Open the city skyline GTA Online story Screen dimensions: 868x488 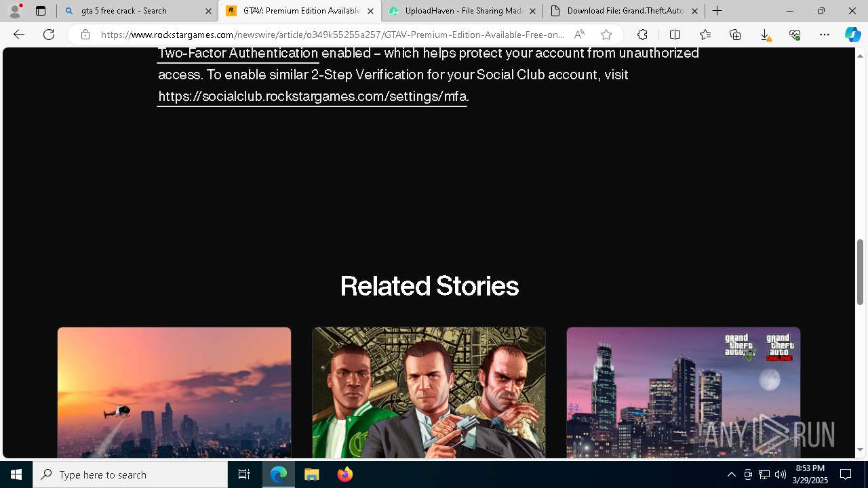click(684, 392)
